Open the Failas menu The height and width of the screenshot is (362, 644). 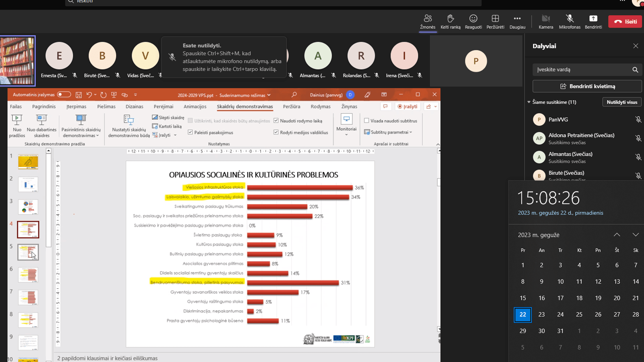(16, 106)
